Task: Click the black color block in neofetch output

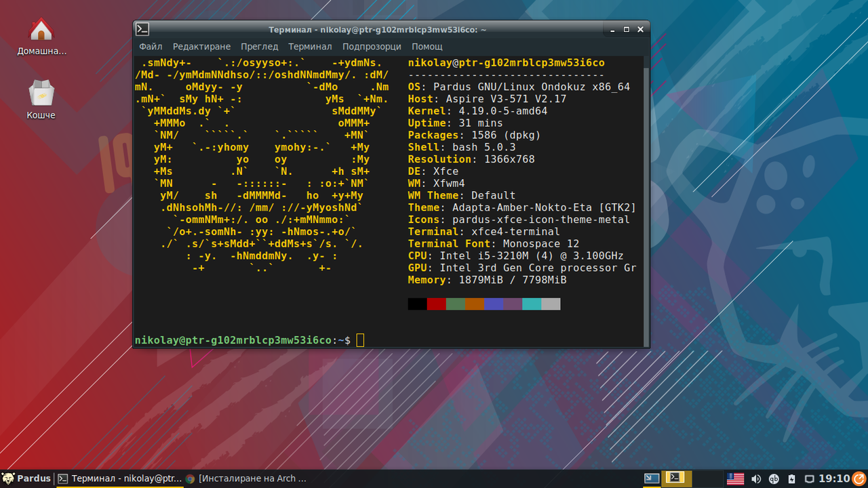Action: pos(418,304)
